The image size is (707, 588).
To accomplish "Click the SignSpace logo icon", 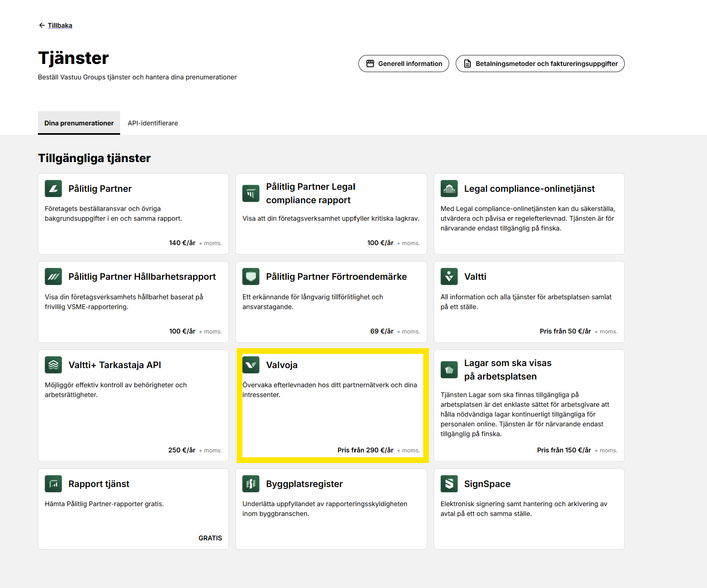I will coord(449,484).
